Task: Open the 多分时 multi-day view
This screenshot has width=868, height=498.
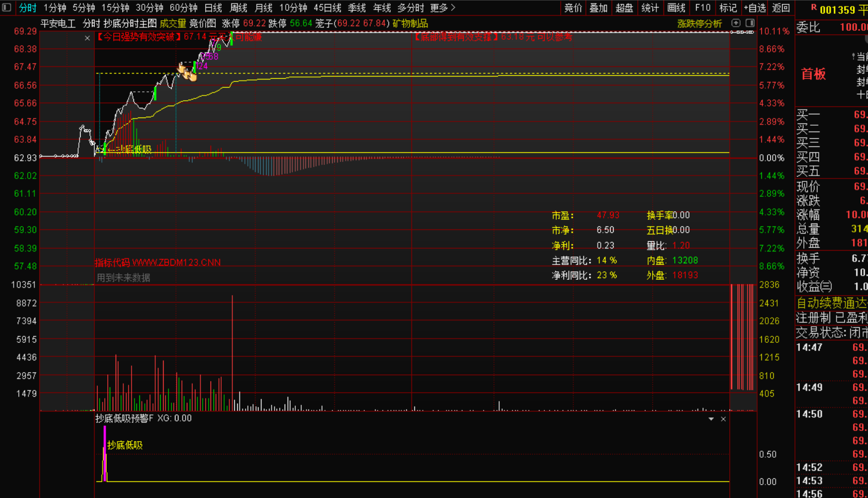Action: 410,8
